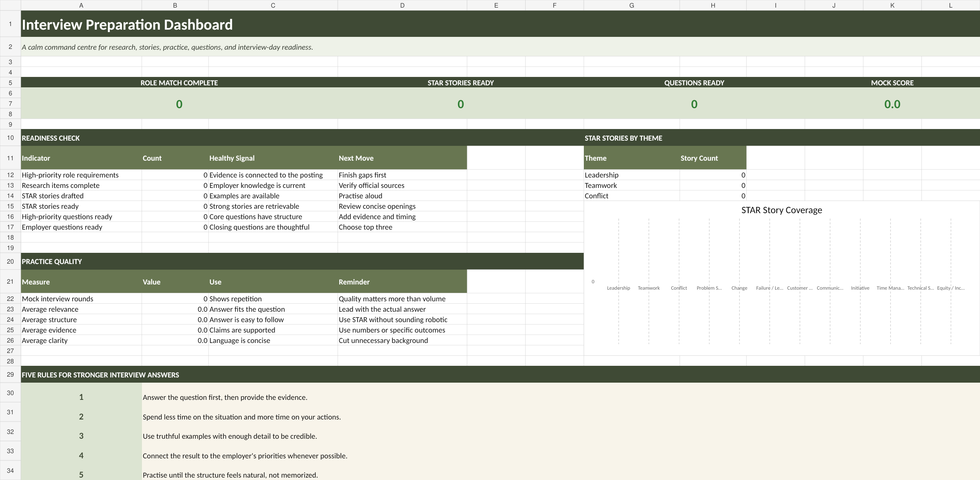Select 'Choose top three' cell
The height and width of the screenshot is (480, 980).
pos(402,227)
